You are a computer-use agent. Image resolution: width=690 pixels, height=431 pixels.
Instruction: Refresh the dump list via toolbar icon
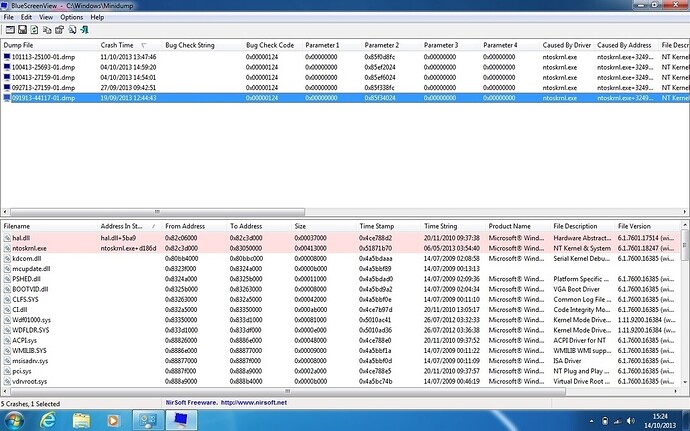pos(34,30)
